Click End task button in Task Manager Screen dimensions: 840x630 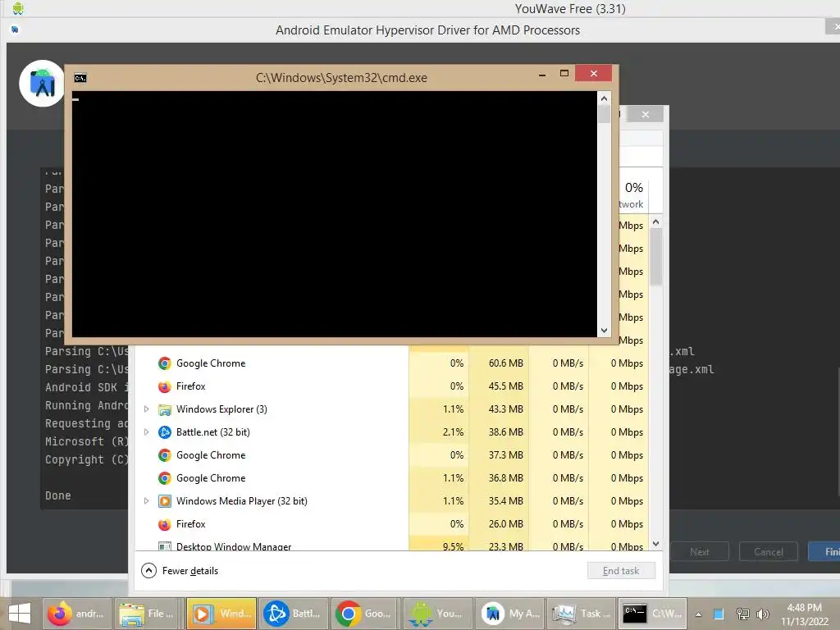click(621, 571)
